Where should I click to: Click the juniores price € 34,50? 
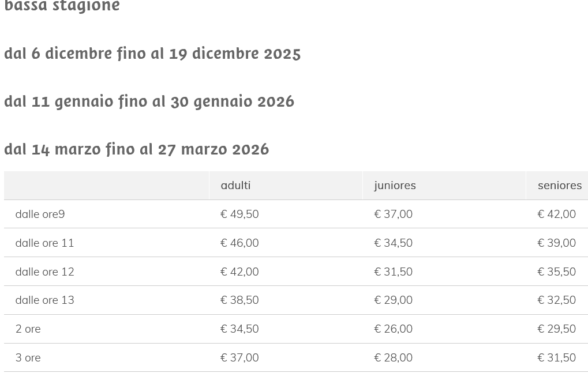393,243
